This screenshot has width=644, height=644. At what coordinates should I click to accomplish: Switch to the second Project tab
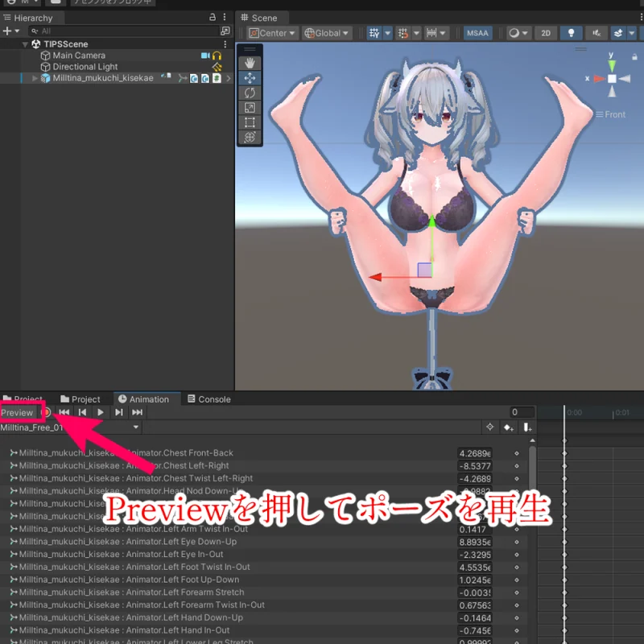tap(80, 398)
